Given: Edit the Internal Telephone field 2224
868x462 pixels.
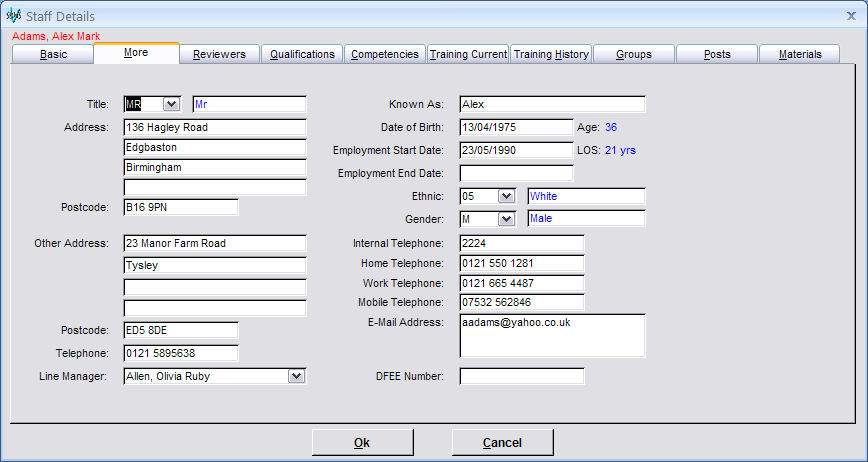Looking at the screenshot, I should click(x=522, y=243).
